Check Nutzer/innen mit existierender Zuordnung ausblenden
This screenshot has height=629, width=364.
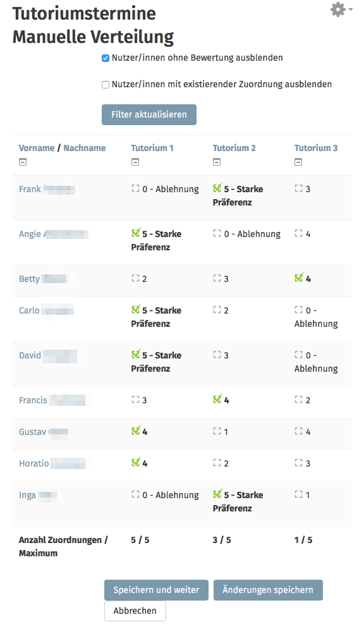(x=106, y=85)
